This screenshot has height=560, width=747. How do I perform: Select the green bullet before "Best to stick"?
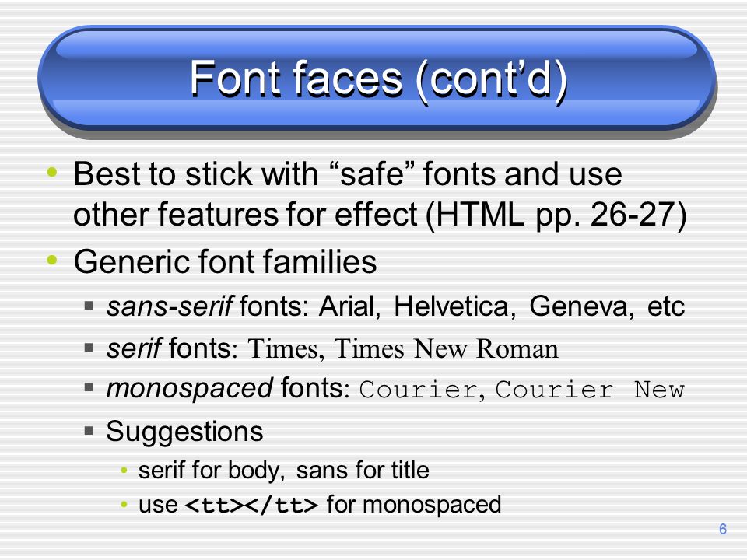click(x=52, y=172)
